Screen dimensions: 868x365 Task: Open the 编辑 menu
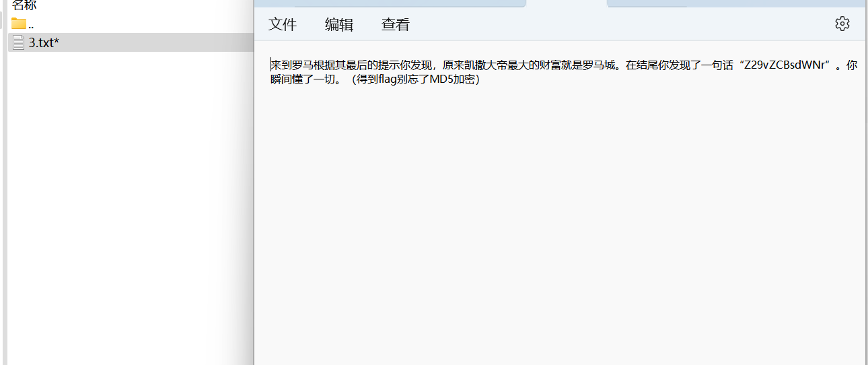tap(339, 25)
